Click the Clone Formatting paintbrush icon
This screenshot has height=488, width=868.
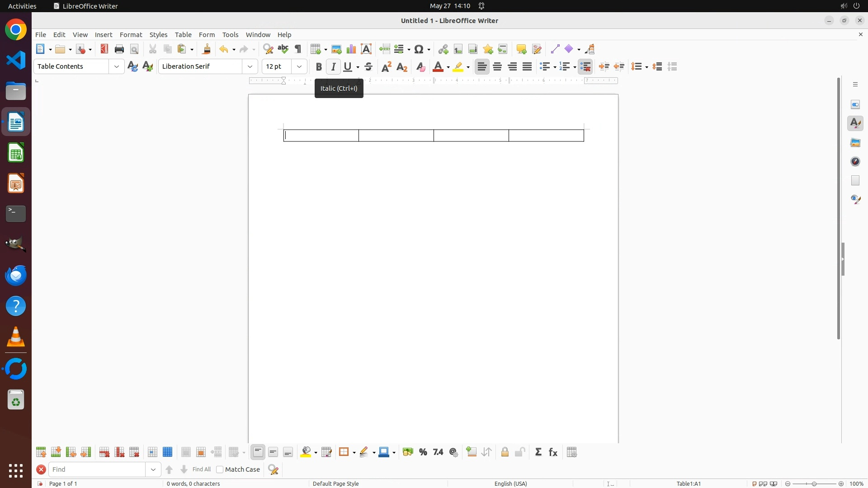pyautogui.click(x=207, y=49)
